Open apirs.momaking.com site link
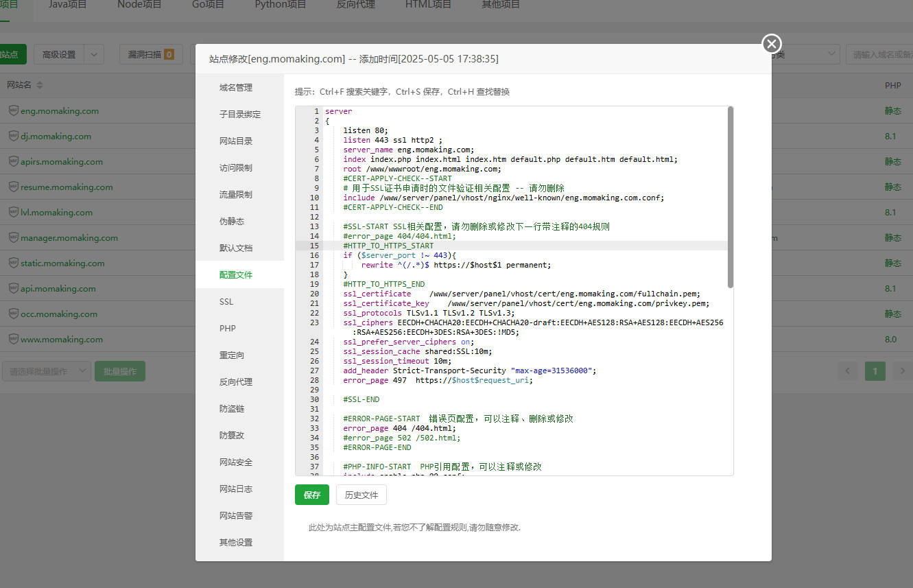Viewport: 913px width, 588px height. pos(62,161)
